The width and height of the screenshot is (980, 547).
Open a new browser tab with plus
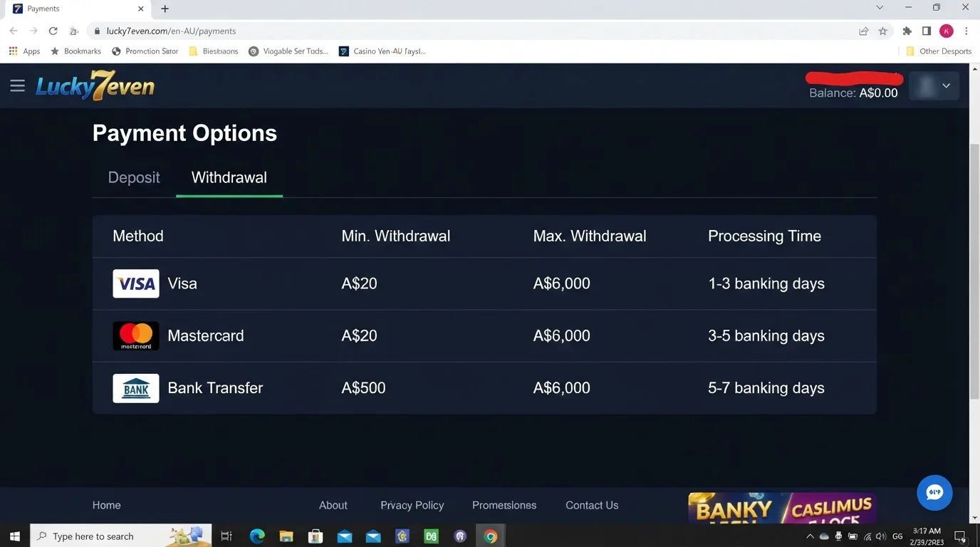pyautogui.click(x=165, y=9)
